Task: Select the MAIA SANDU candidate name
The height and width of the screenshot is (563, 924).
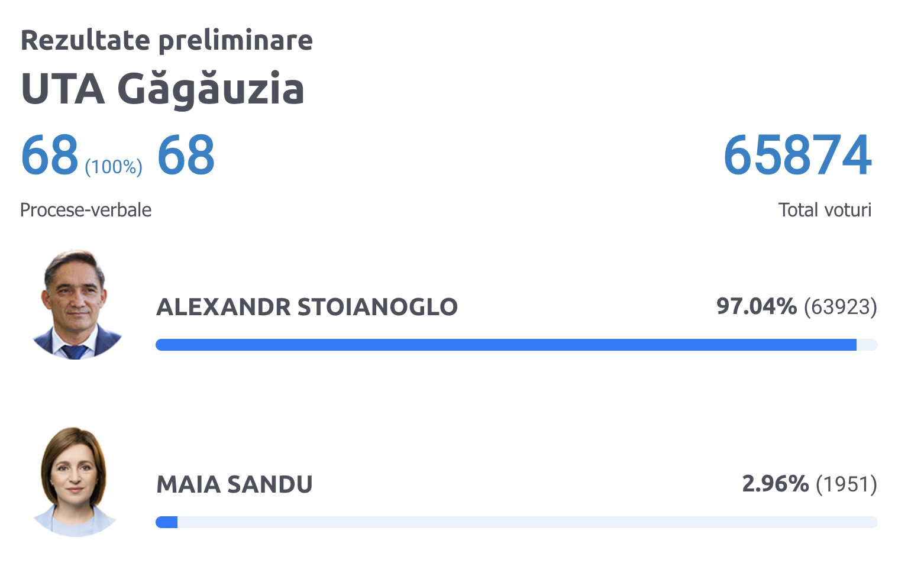Action: pyautogui.click(x=234, y=484)
